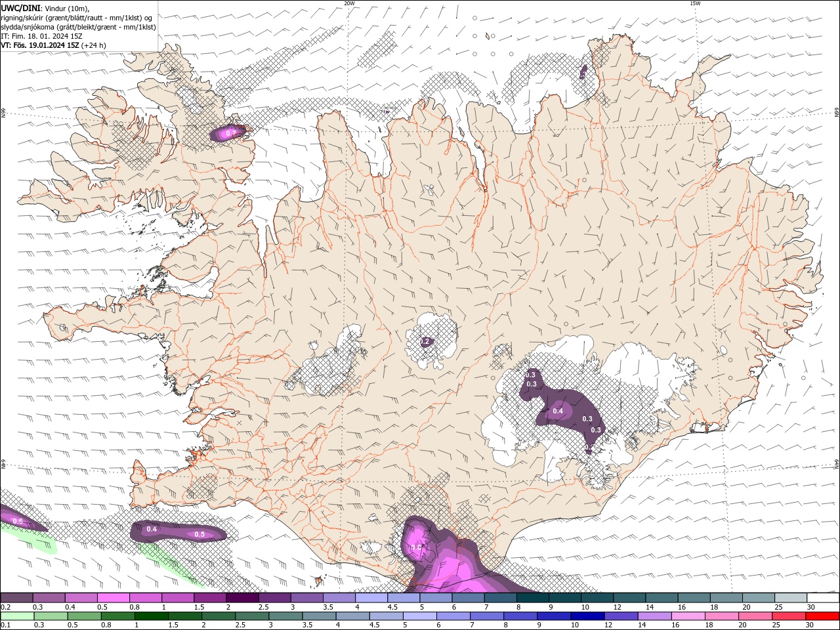Pick the bottom-row bright red swatch labelled 30
The image size is (840, 630).
[x=822, y=616]
